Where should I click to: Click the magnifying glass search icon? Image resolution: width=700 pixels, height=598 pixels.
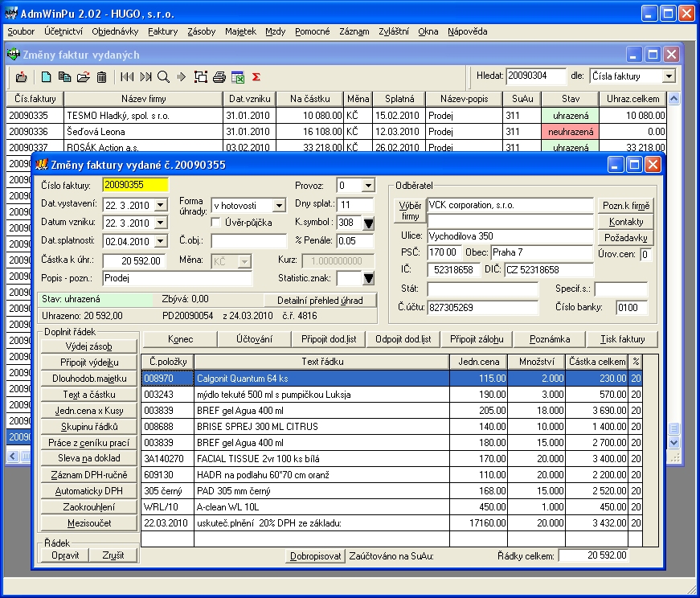pos(163,77)
